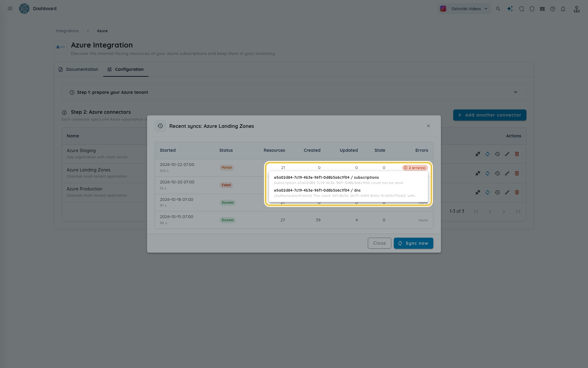Select the Configuration tab
Viewport: 588px width, 368px height.
tap(126, 69)
